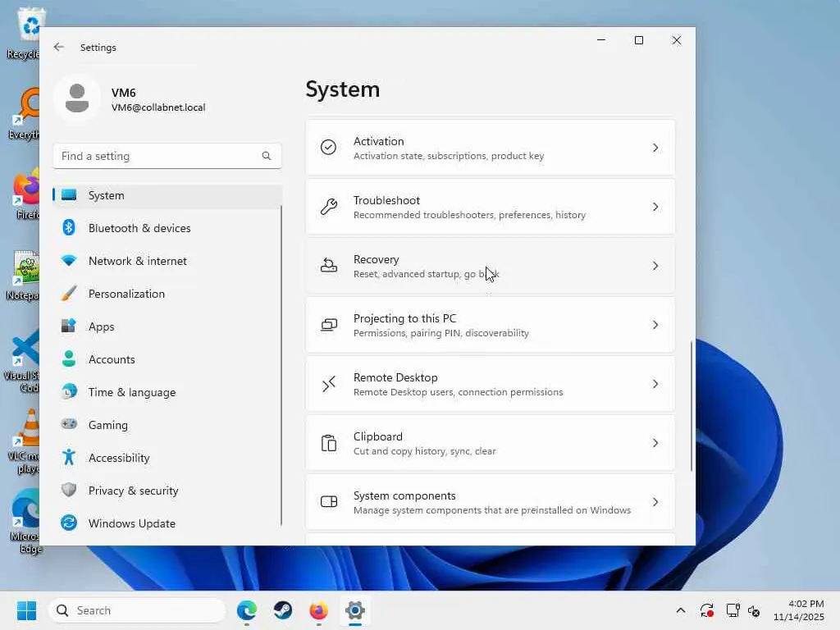
Task: Click the sidebar navigation scrollbar
Action: 281,364
